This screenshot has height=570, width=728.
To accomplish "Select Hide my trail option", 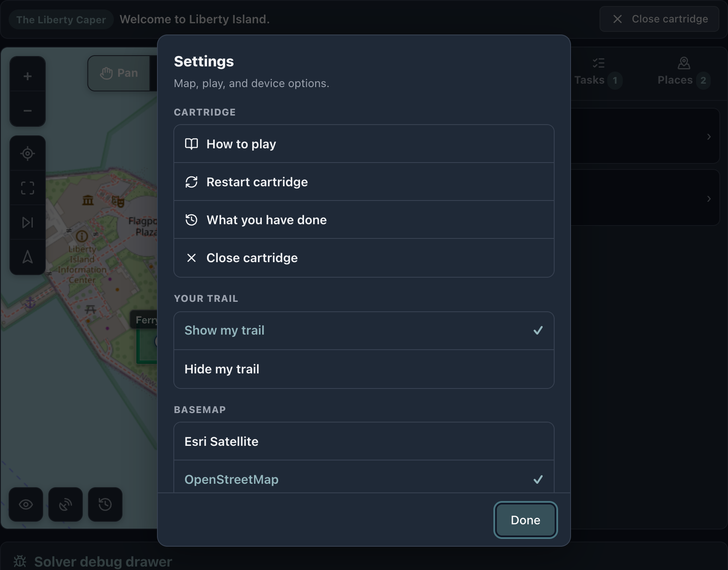I will pos(364,369).
